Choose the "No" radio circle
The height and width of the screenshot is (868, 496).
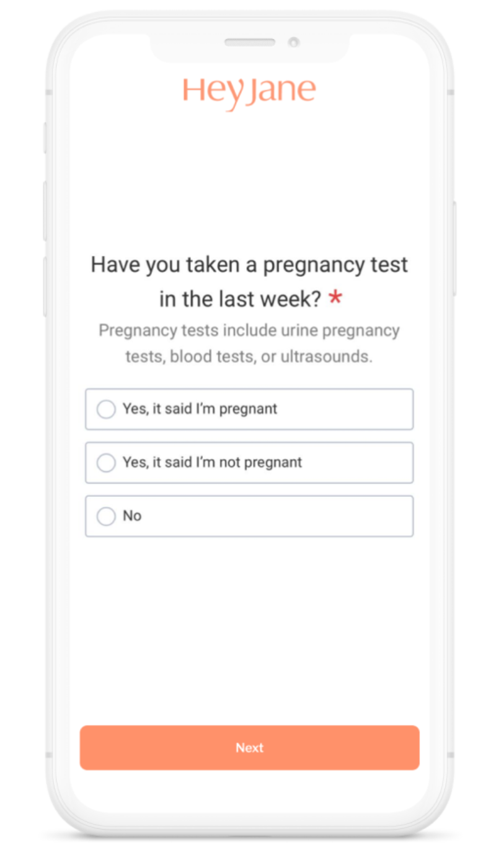tap(106, 516)
